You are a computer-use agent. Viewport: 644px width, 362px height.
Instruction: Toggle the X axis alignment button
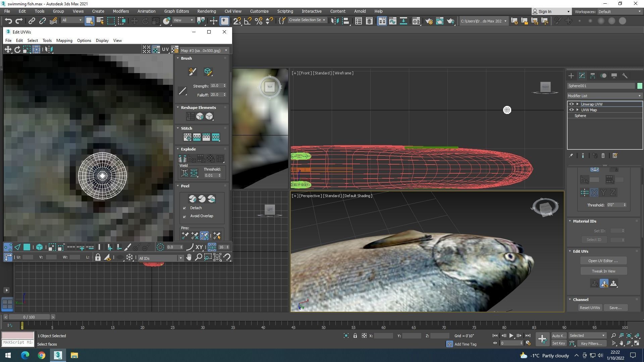tap(594, 192)
